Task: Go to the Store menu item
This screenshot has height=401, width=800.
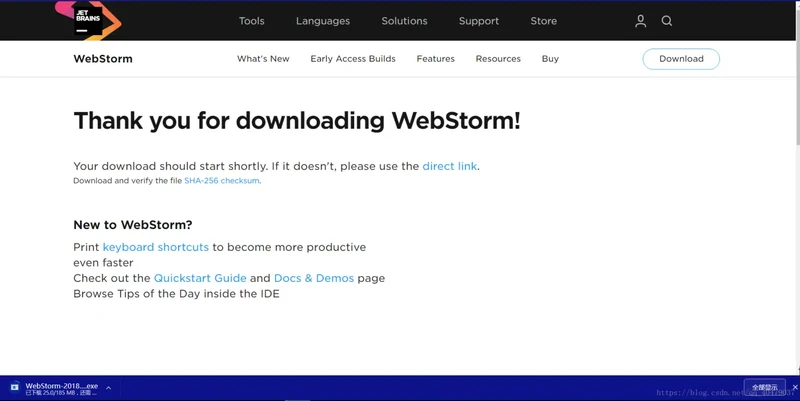Action: click(x=544, y=21)
